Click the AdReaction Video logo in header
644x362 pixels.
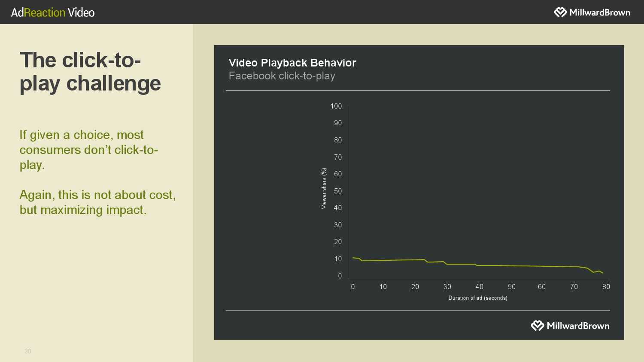click(53, 12)
